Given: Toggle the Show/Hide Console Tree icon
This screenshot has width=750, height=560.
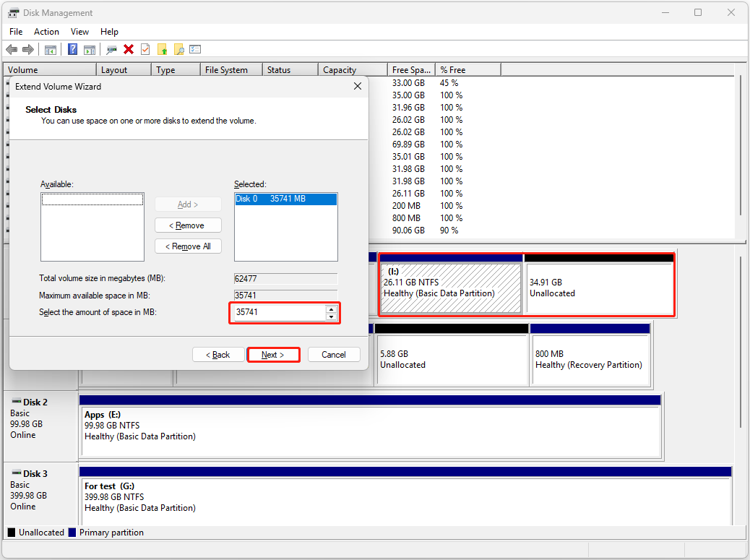Looking at the screenshot, I should coord(51,49).
